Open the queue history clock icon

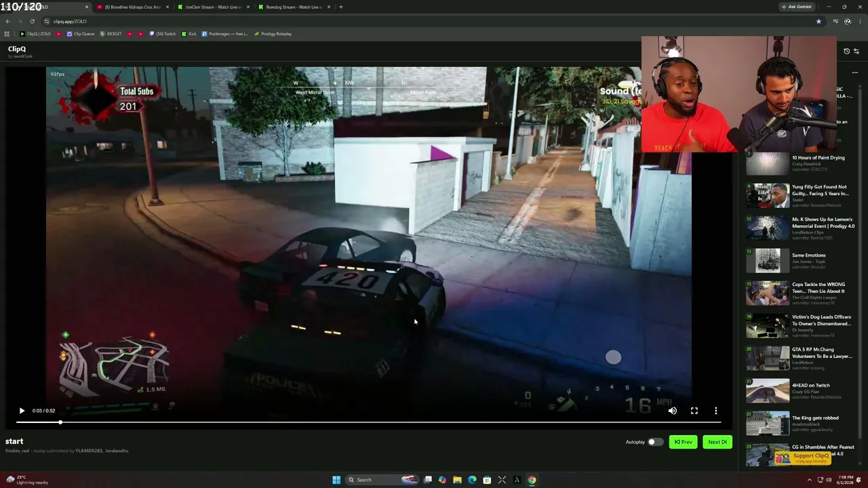(846, 52)
